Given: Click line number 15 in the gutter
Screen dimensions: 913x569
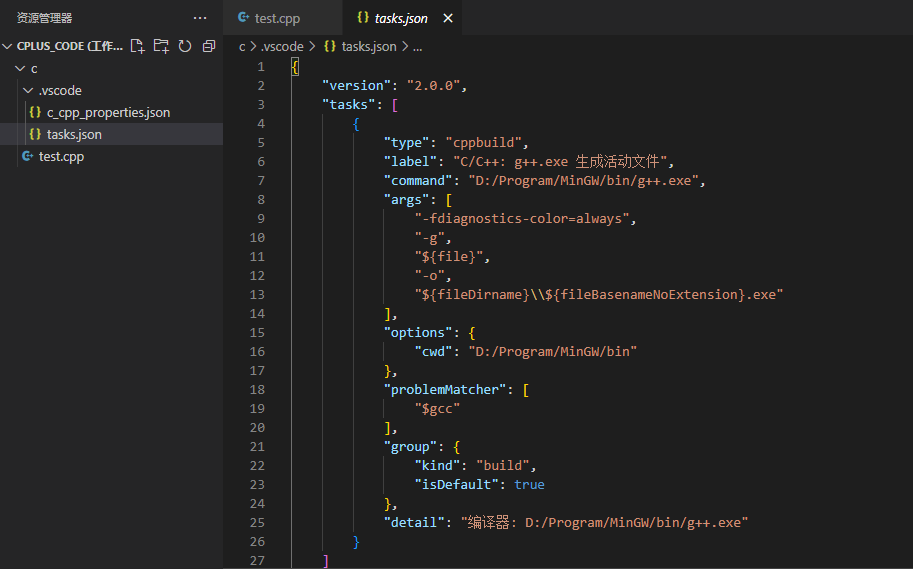Looking at the screenshot, I should pos(257,332).
